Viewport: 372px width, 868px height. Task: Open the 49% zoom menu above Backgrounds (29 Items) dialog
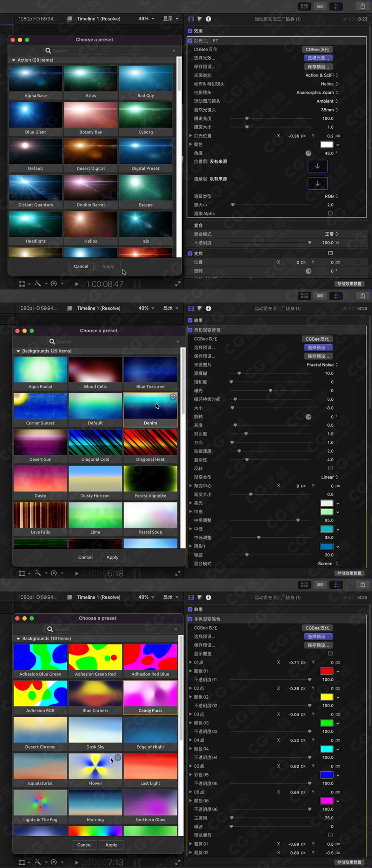pos(146,308)
